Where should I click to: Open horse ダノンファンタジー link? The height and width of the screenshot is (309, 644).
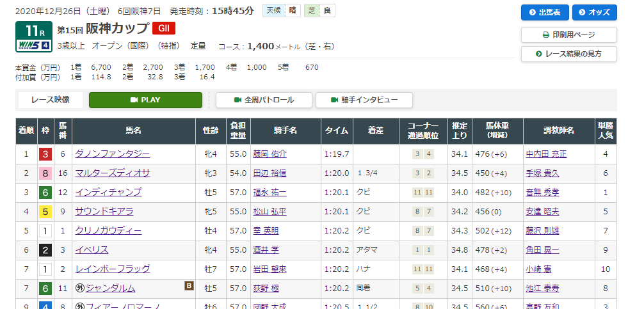[113, 154]
